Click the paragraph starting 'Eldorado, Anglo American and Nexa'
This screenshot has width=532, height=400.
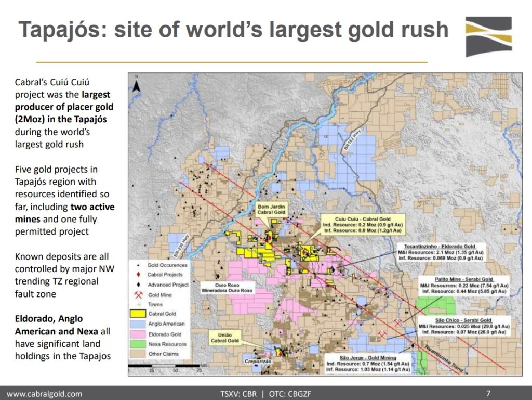[63, 337]
